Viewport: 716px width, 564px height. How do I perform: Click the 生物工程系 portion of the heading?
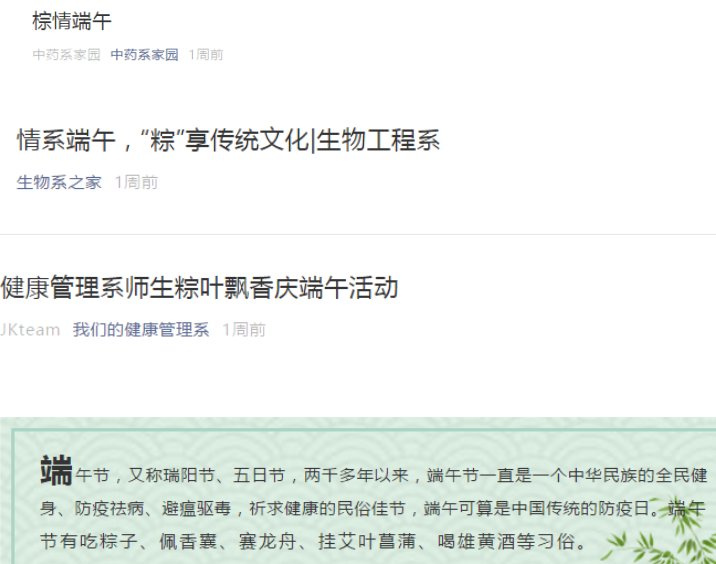[378, 140]
